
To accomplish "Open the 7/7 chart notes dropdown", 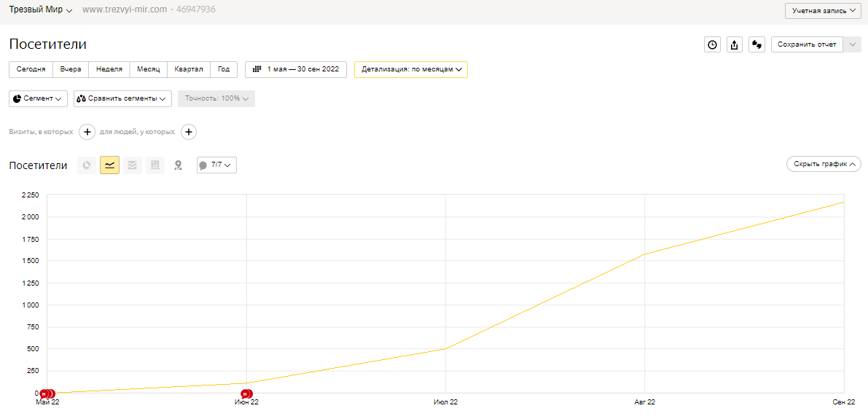I will 216,165.
